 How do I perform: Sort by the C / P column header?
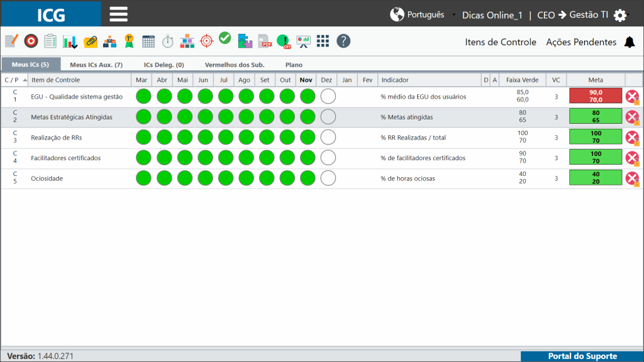(15, 80)
